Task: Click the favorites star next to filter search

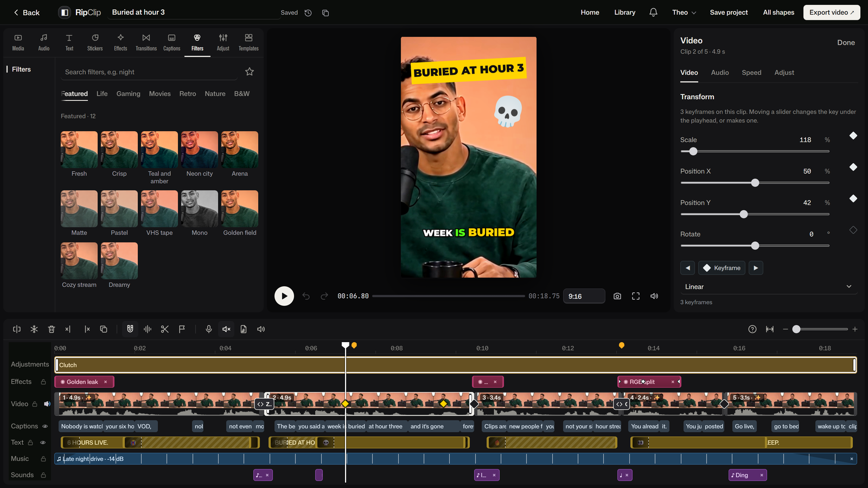Action: (250, 72)
